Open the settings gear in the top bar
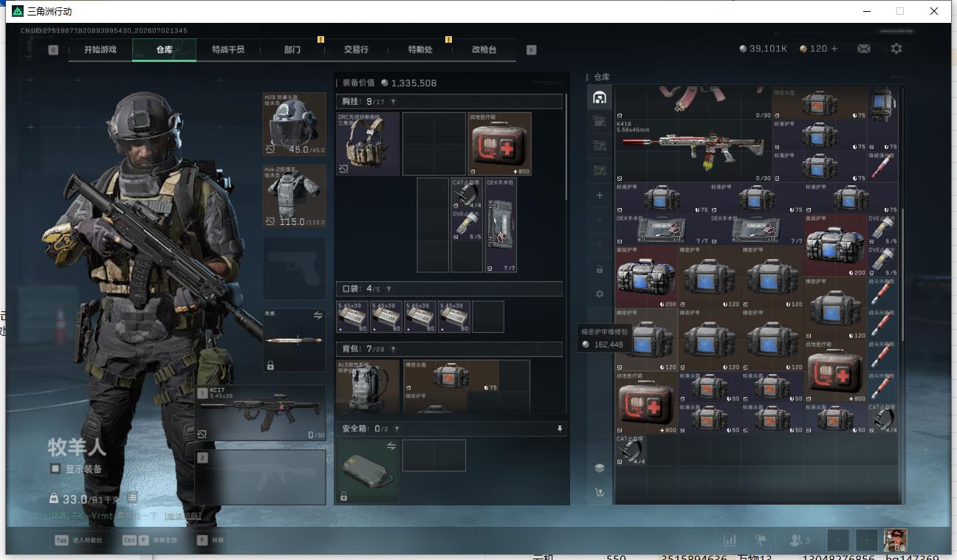 [896, 49]
